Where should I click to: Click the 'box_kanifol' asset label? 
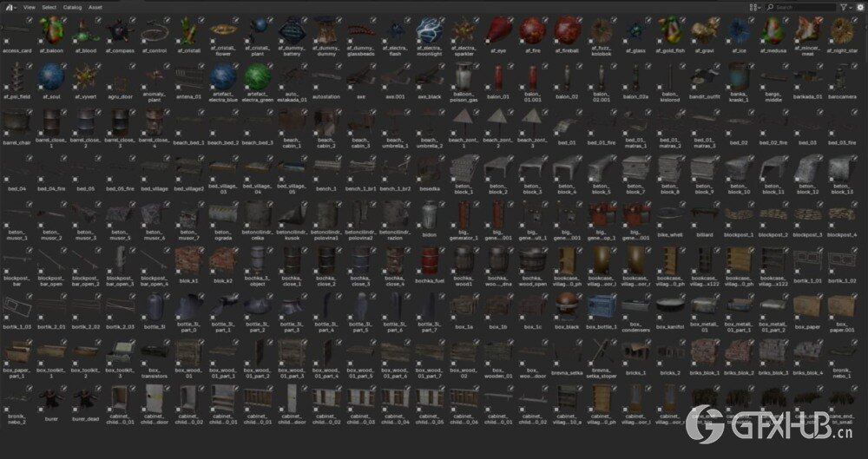(x=670, y=327)
